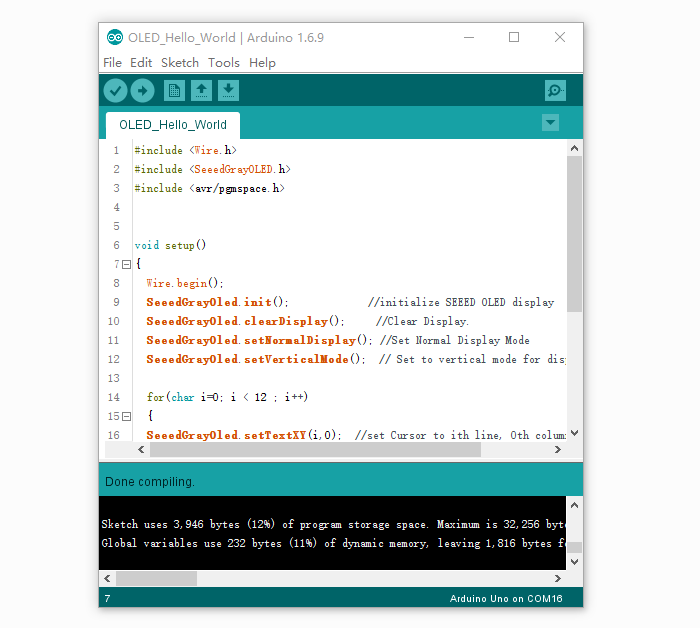Click the line '#include <SeeedGrayOLED.h>'

(x=212, y=170)
